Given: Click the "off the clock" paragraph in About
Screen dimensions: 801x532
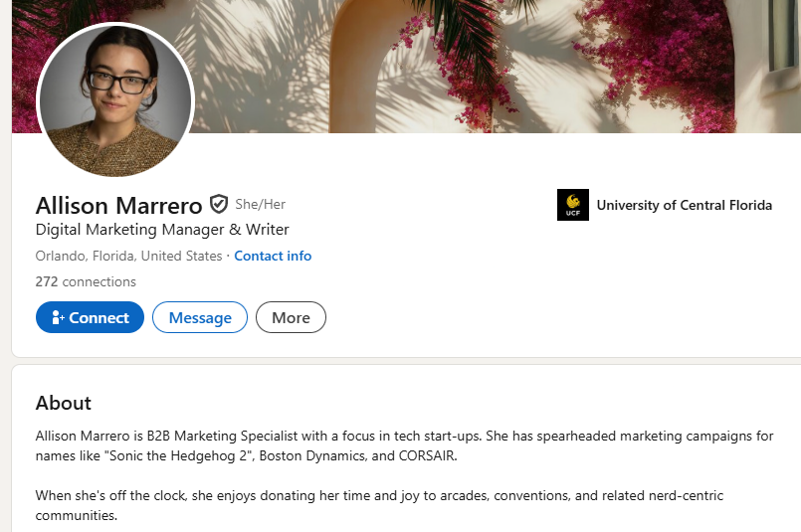Looking at the screenshot, I should click(299, 494).
